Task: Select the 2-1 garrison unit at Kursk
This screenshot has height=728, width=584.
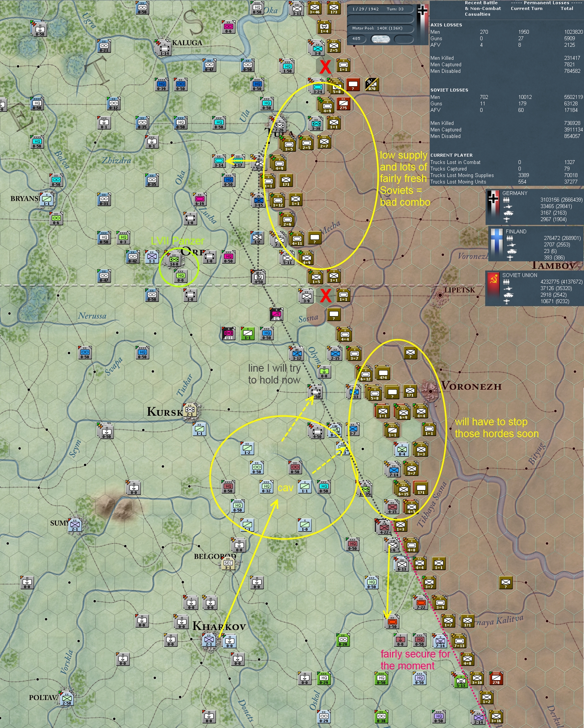Action: tap(190, 410)
